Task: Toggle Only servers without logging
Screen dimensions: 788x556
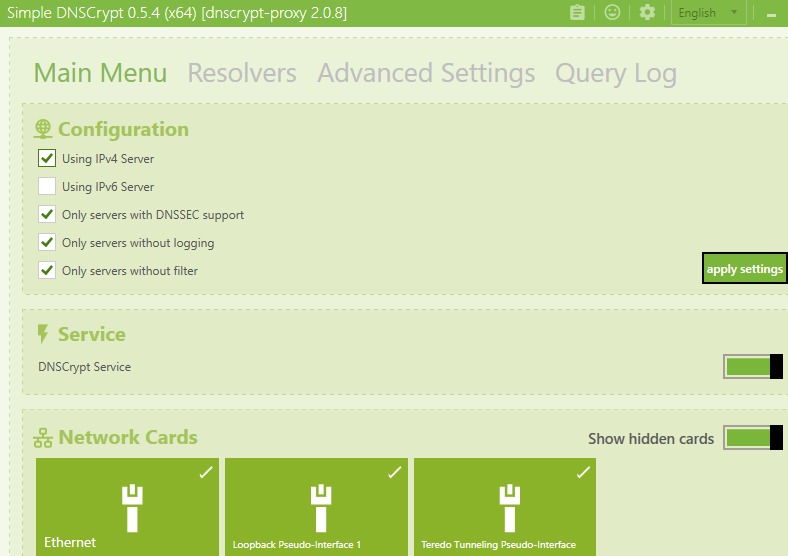Action: click(x=47, y=242)
